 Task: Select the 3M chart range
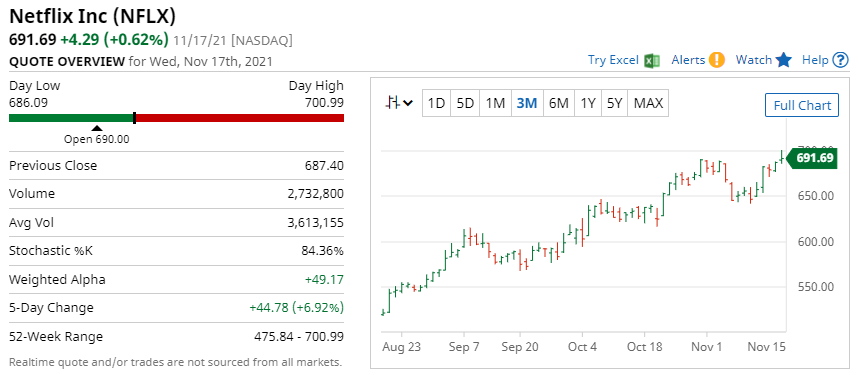pos(526,103)
